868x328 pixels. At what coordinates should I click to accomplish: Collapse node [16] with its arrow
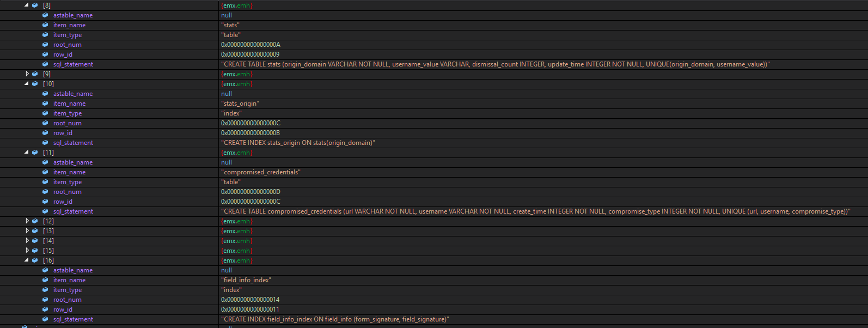(27, 260)
